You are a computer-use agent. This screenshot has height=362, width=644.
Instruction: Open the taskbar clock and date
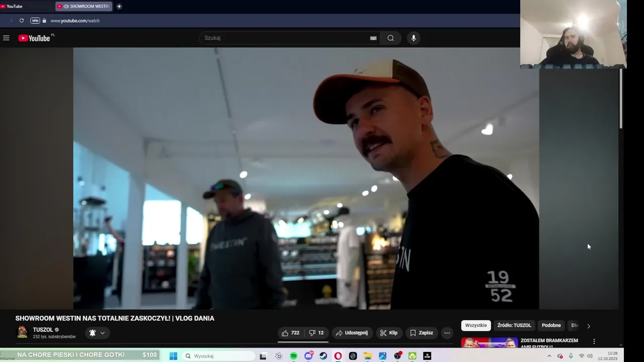[x=608, y=356]
